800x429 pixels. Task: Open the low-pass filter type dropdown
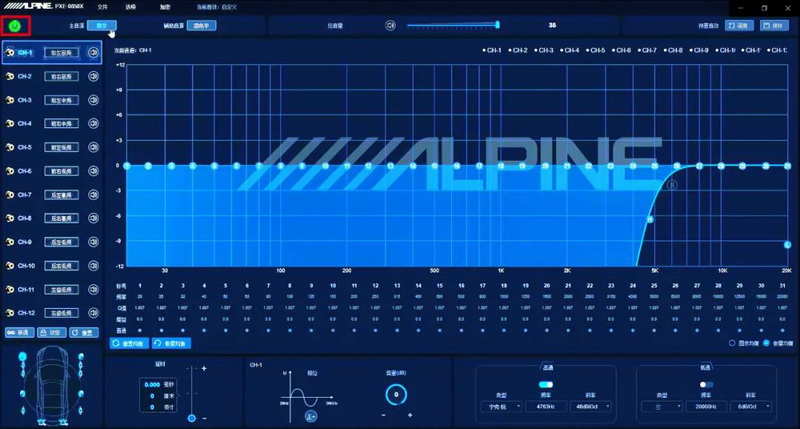click(x=662, y=407)
